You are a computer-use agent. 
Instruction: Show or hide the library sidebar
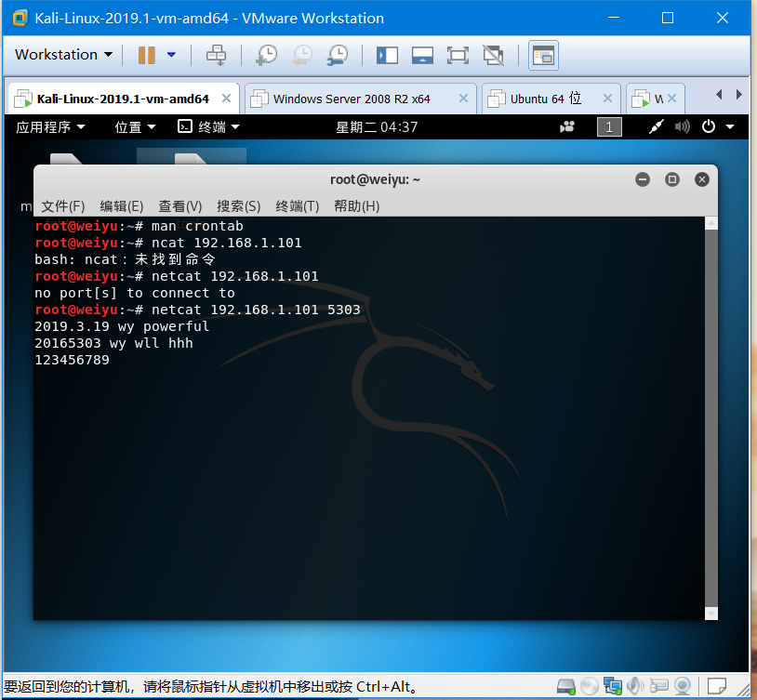pyautogui.click(x=387, y=55)
